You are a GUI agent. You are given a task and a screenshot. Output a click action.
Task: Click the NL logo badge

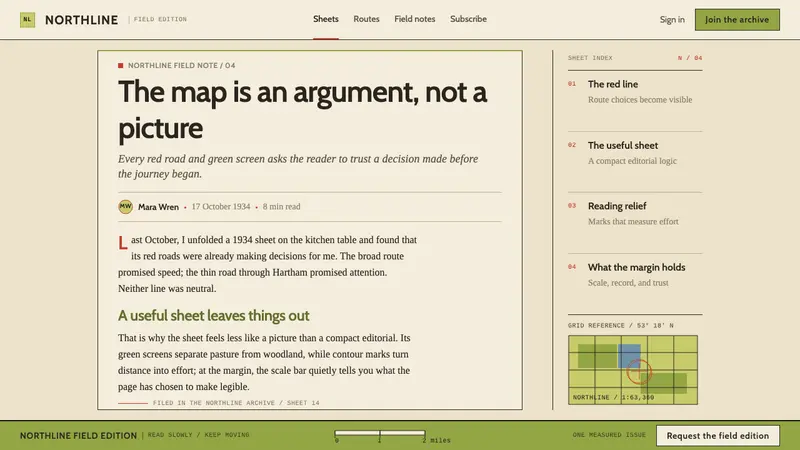click(x=28, y=19)
